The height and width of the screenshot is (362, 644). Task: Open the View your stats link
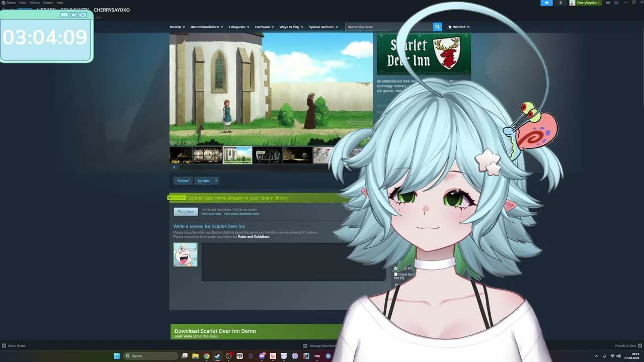pyautogui.click(x=211, y=214)
